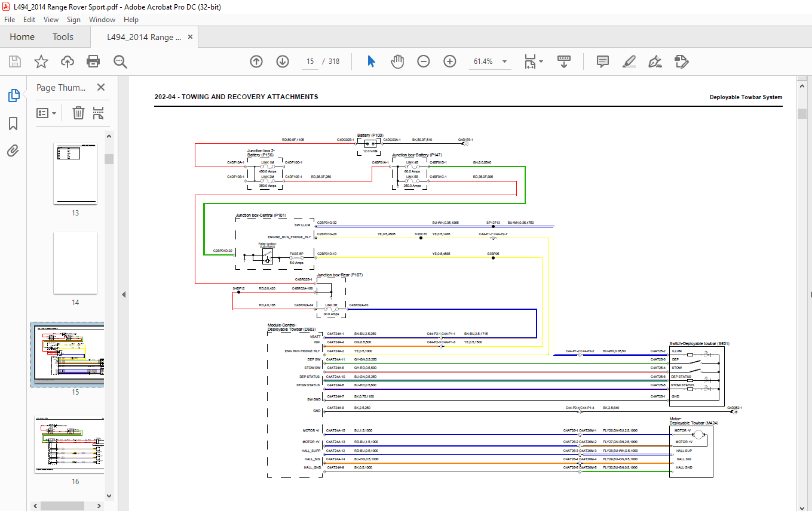Click 'Deployable Towbar System' page heading
812x511 pixels.
tap(746, 97)
